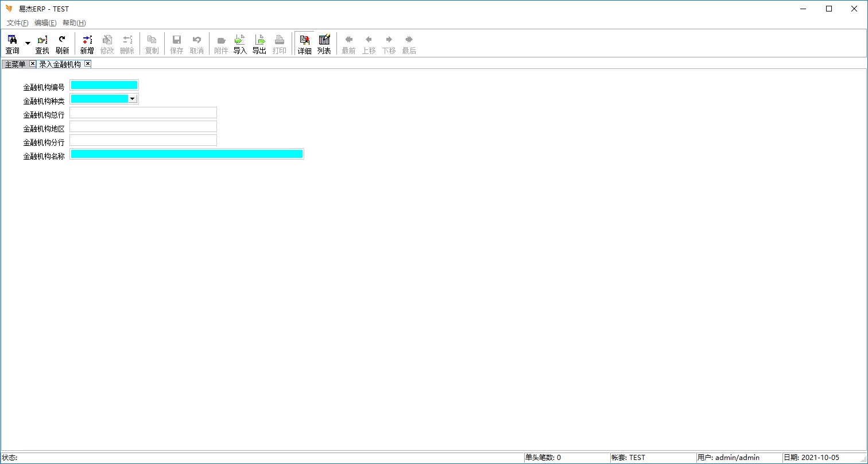Click the 金融机构编号 input field
Image resolution: width=868 pixels, height=464 pixels.
click(x=104, y=85)
